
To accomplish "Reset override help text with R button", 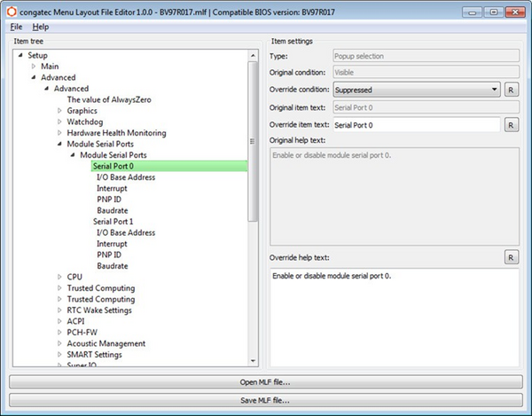I will coord(511,257).
